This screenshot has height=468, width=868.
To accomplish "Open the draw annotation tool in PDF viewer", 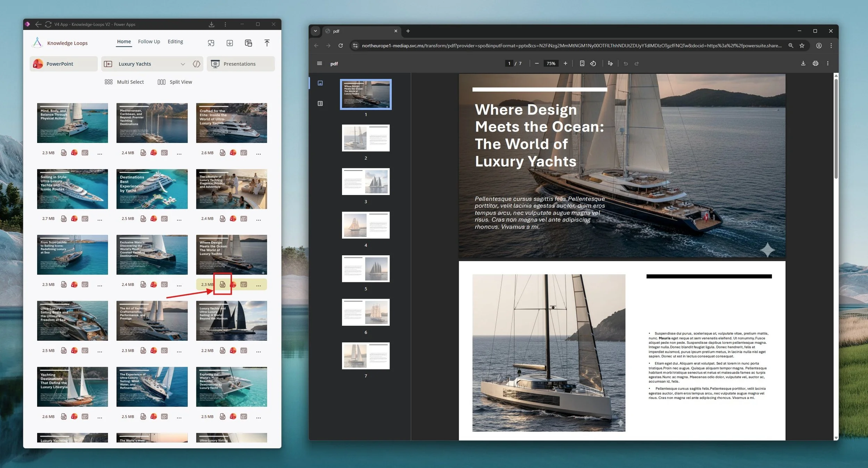I will pyautogui.click(x=610, y=63).
